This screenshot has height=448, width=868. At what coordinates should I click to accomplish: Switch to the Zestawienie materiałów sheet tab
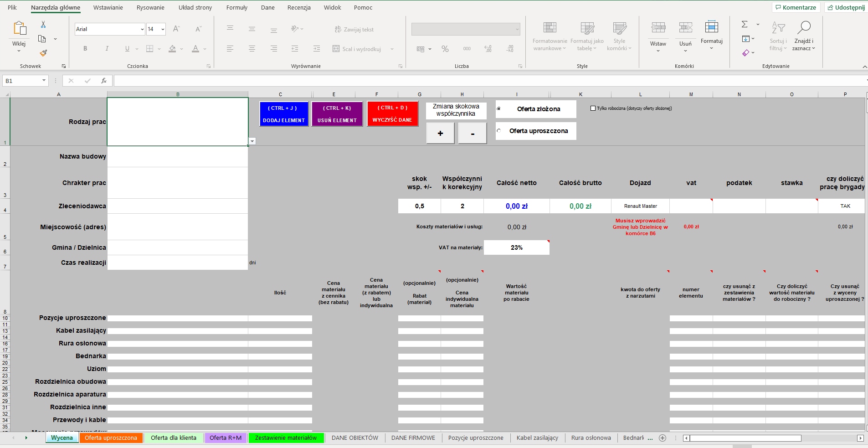[x=286, y=438]
